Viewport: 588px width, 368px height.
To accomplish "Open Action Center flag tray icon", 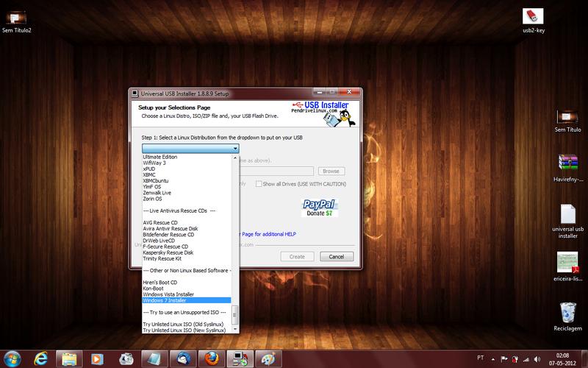I will point(504,359).
